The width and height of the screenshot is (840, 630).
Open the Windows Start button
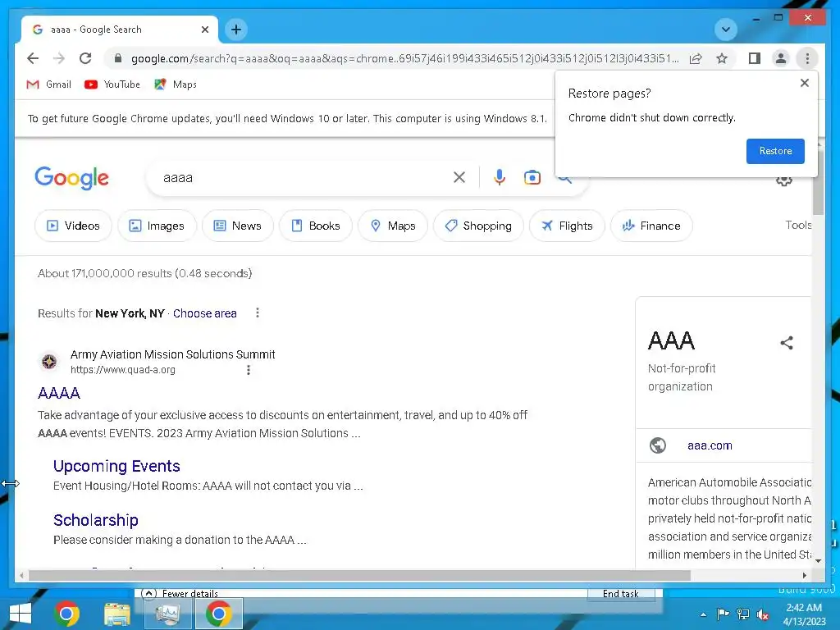(21, 614)
